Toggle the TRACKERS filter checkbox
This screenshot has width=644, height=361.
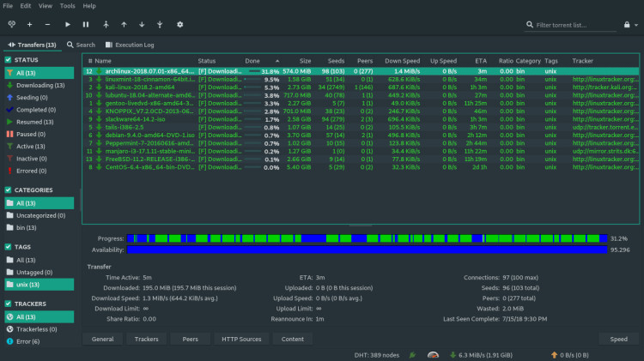coord(8,304)
